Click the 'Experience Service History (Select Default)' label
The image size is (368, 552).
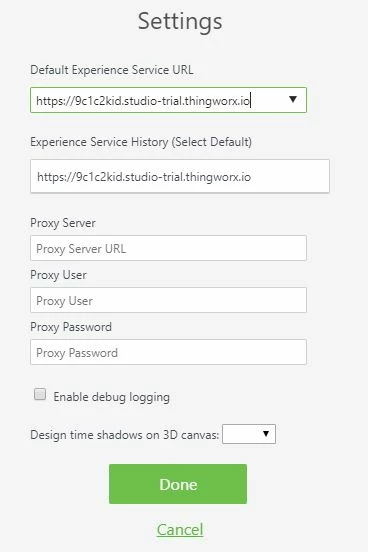[x=141, y=142]
